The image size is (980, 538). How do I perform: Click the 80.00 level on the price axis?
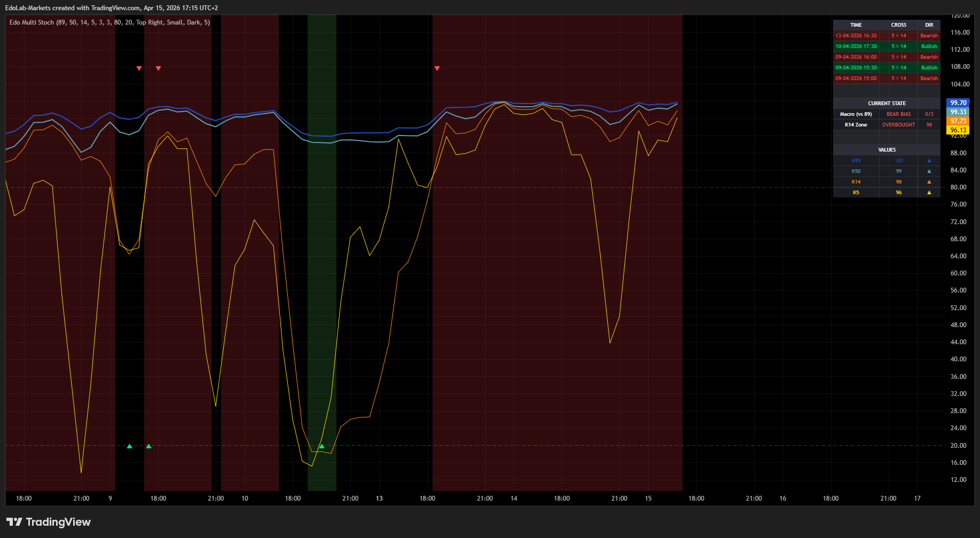pyautogui.click(x=959, y=187)
